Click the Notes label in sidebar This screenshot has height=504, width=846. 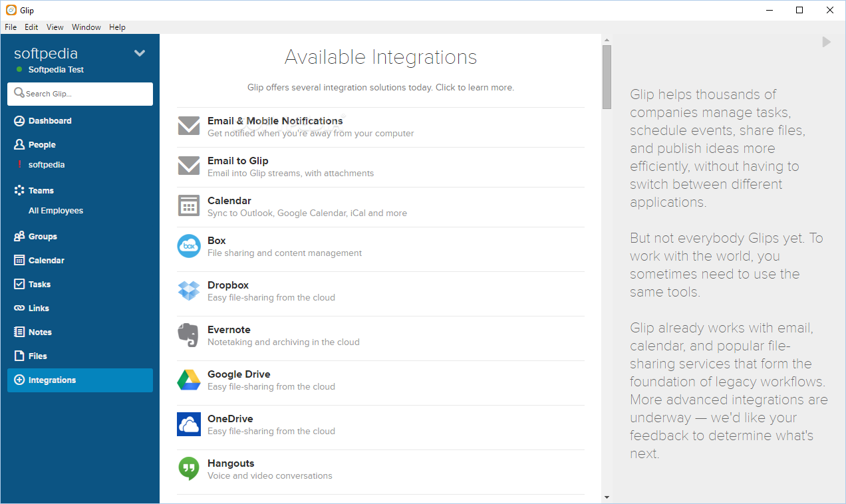pos(40,332)
